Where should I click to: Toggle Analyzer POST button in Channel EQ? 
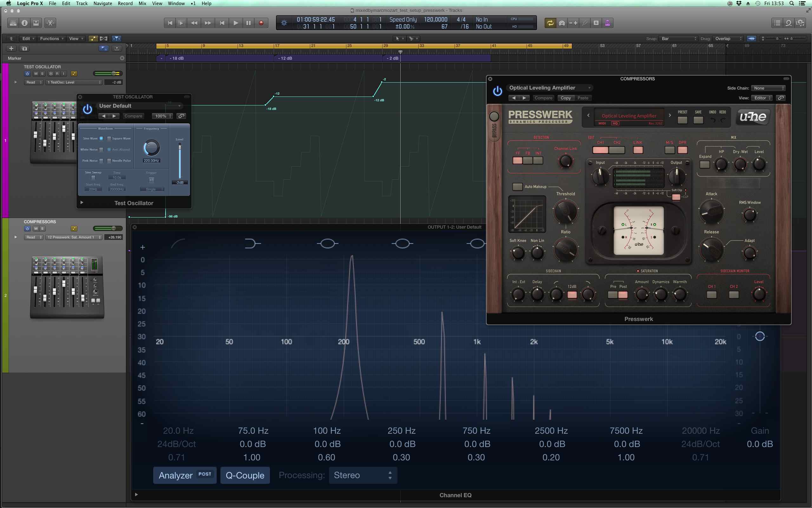(185, 475)
